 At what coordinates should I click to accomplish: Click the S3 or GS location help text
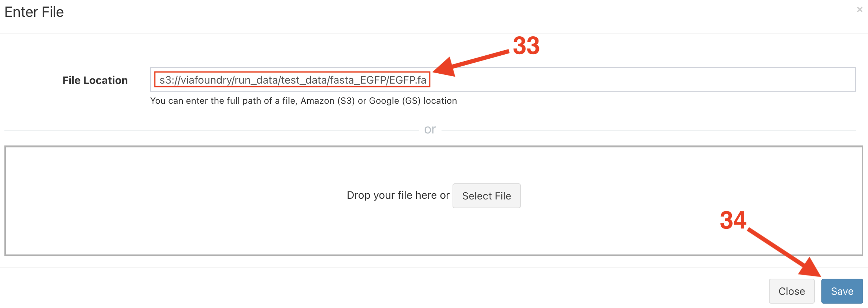(304, 101)
